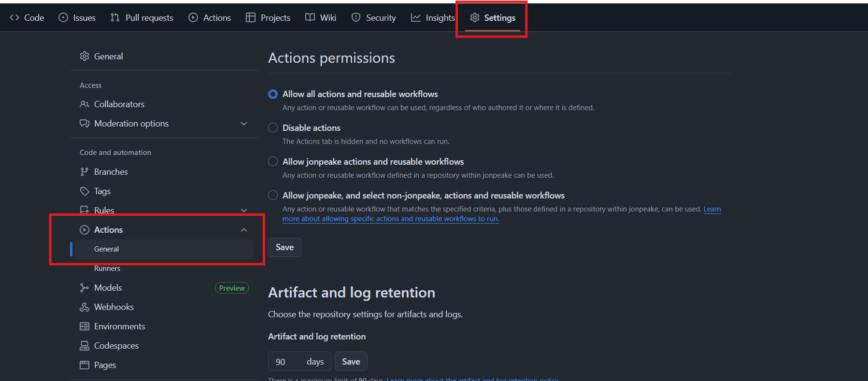Viewport: 868px width, 381px height.
Task: Expand the Rules section chevron
Action: coord(244,211)
